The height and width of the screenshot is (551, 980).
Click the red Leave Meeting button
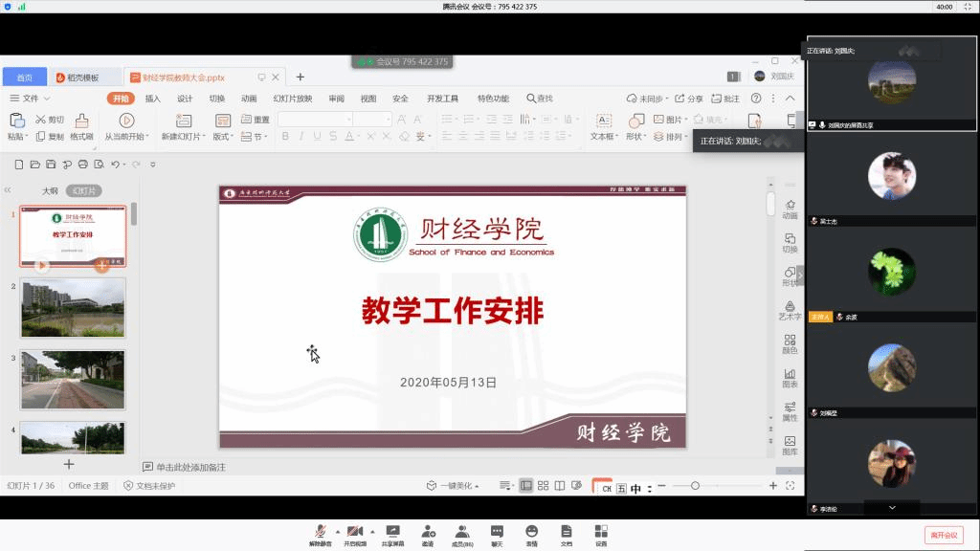point(943,535)
